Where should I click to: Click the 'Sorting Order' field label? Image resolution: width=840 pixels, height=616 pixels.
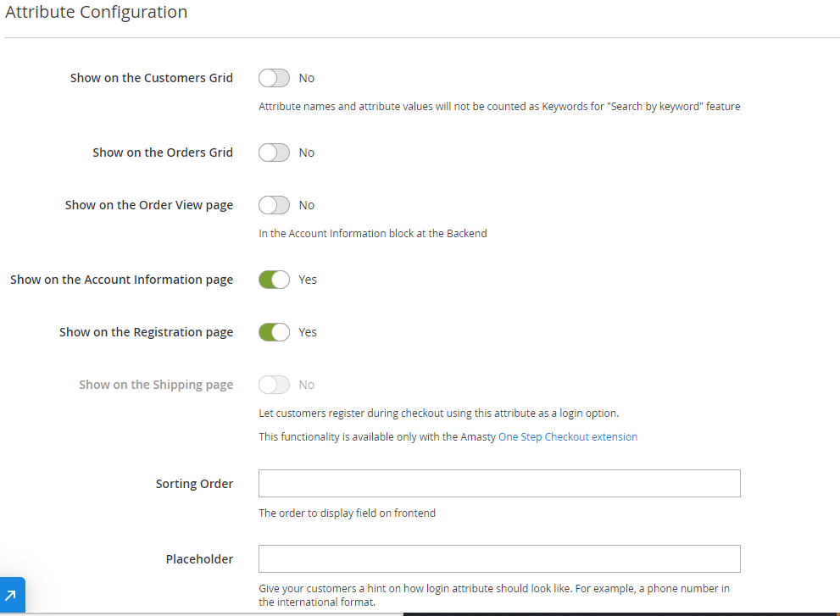(x=194, y=484)
